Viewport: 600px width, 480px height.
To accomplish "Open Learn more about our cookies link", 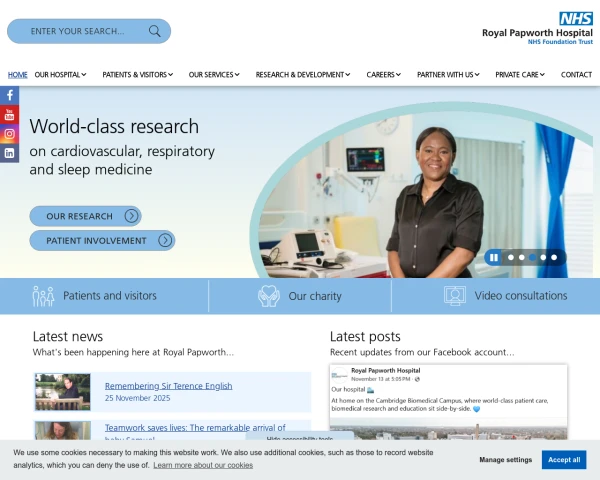I will [x=203, y=465].
